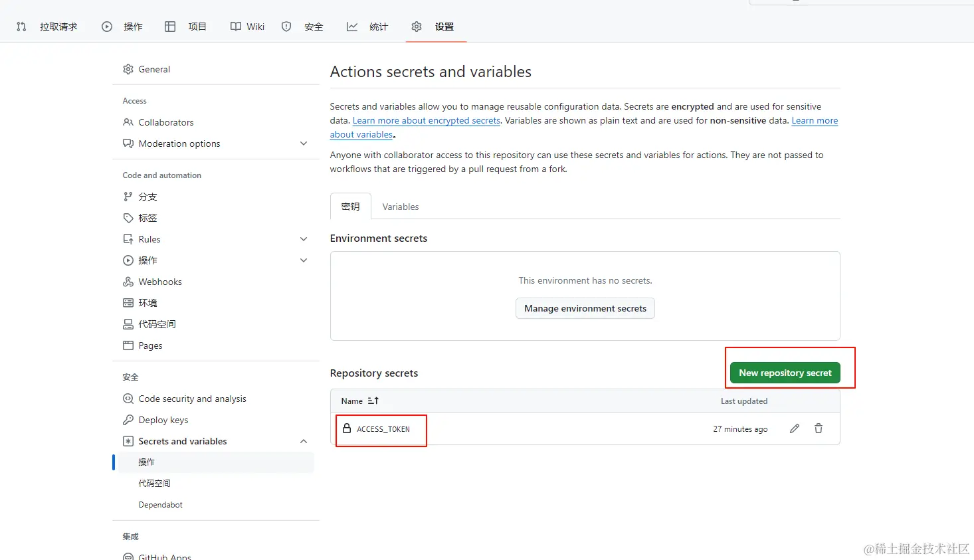
Task: Click the Webhooks icon in sidebar
Action: coord(128,282)
